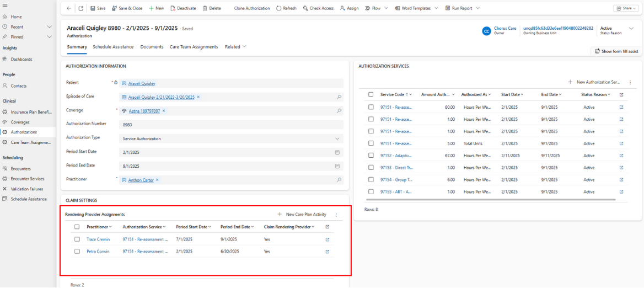Click the Delete command

click(212, 8)
